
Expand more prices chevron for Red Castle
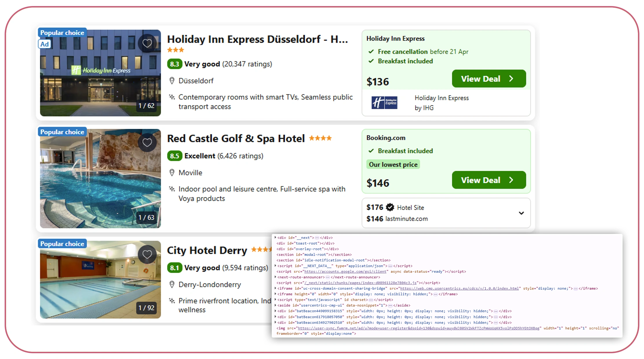coord(521,213)
